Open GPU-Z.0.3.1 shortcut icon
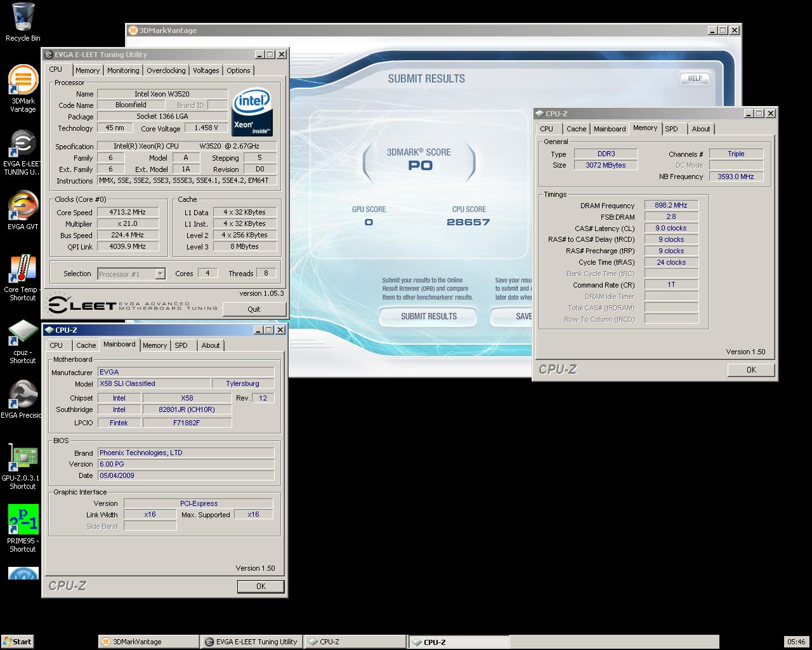The width and height of the screenshot is (812, 650). 23,466
